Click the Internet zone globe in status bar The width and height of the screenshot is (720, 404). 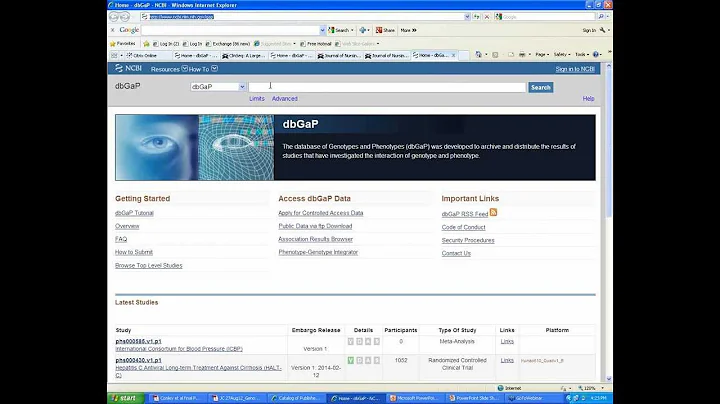coord(501,388)
